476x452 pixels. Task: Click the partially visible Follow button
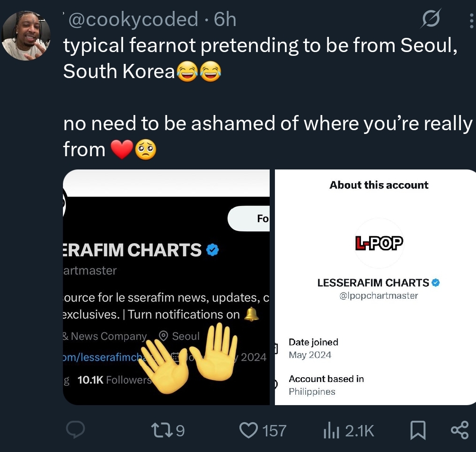(248, 219)
